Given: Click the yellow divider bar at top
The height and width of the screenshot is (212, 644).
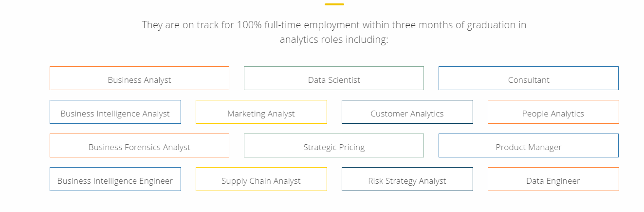Looking at the screenshot, I should [334, 4].
